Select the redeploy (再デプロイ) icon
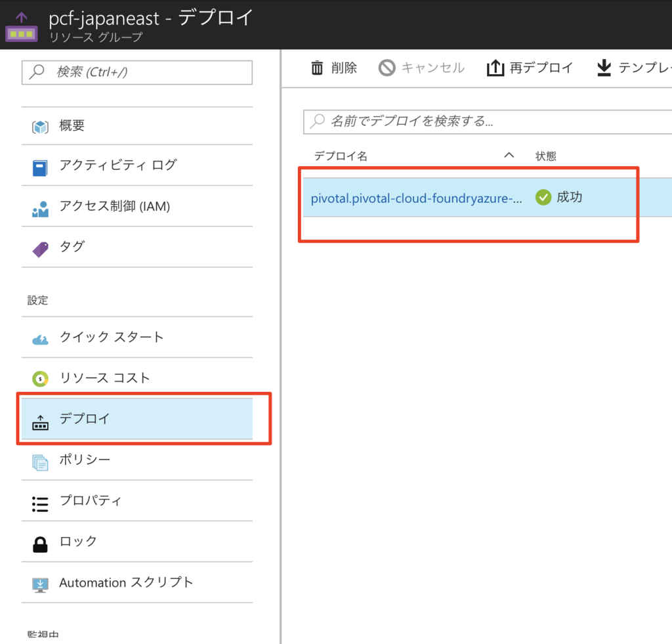672x644 pixels. coord(496,67)
